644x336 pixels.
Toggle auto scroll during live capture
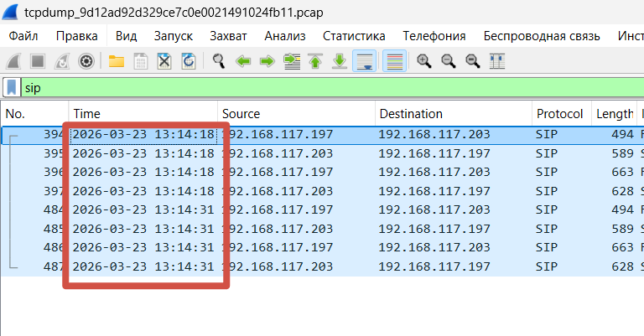tap(364, 61)
